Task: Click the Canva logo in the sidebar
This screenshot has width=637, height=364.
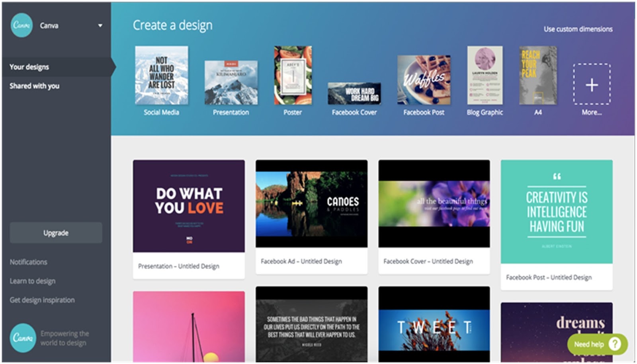Action: coord(21,25)
